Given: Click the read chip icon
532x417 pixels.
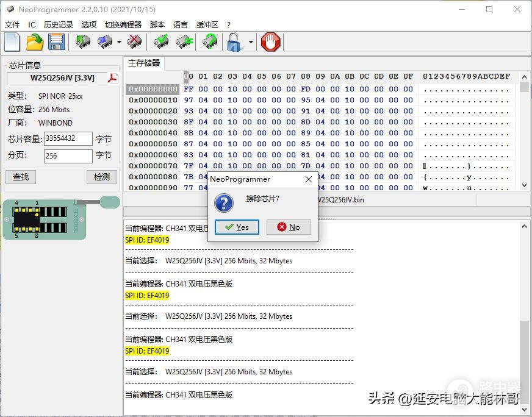Looking at the screenshot, I should coord(83,42).
